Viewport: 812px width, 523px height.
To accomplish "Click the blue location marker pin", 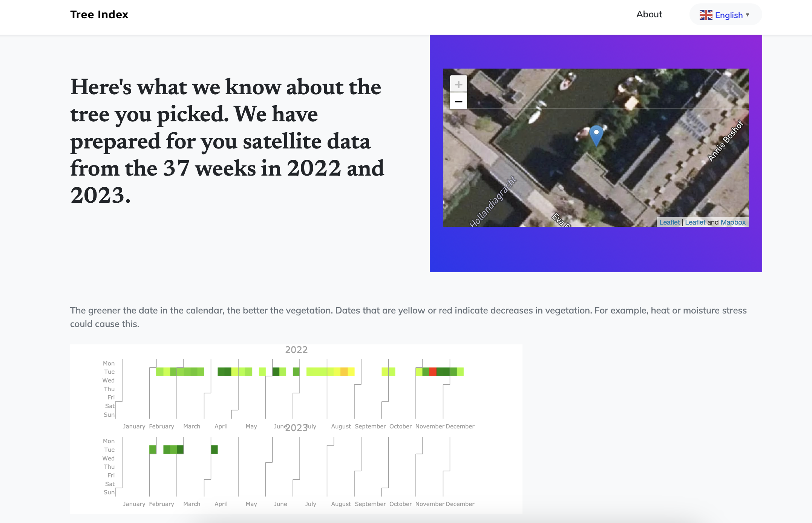I will (596, 136).
